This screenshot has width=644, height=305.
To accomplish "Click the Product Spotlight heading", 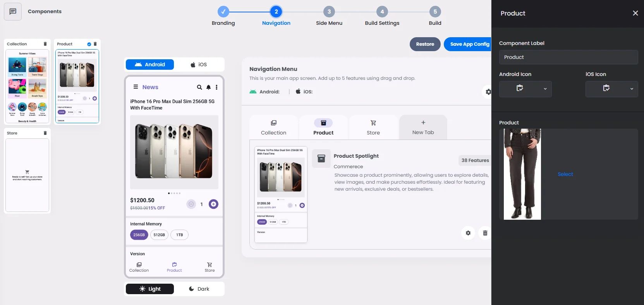I will pos(356,156).
